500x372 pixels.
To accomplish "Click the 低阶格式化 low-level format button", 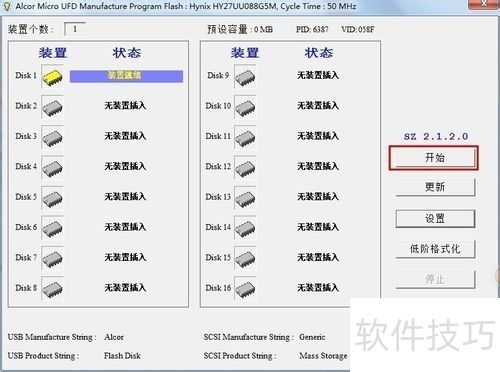I will coord(435,249).
